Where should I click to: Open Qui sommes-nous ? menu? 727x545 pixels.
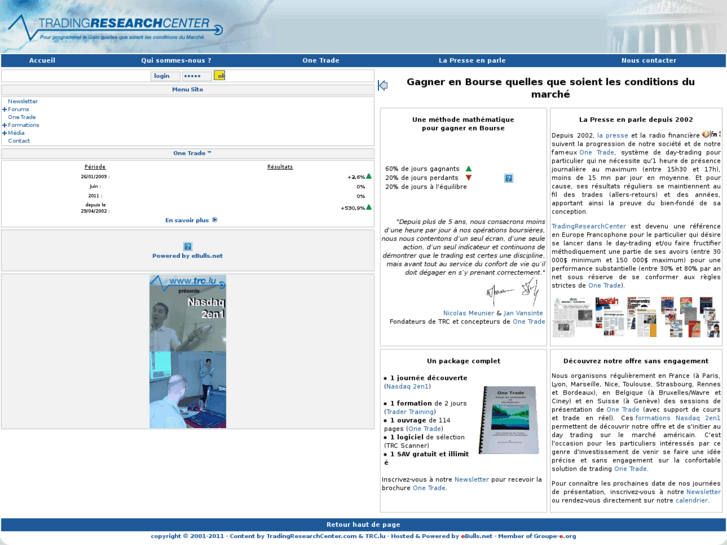click(176, 60)
